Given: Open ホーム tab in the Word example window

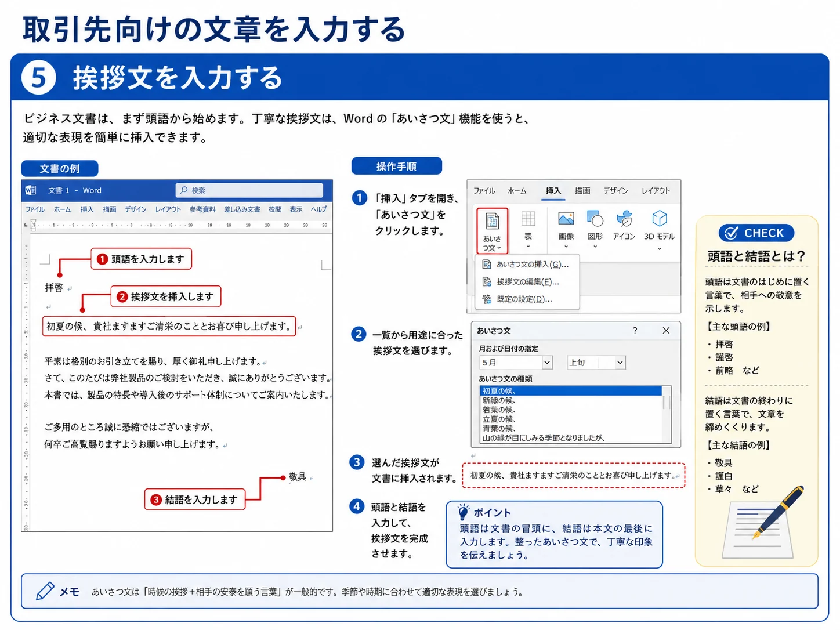Looking at the screenshot, I should pyautogui.click(x=62, y=209).
